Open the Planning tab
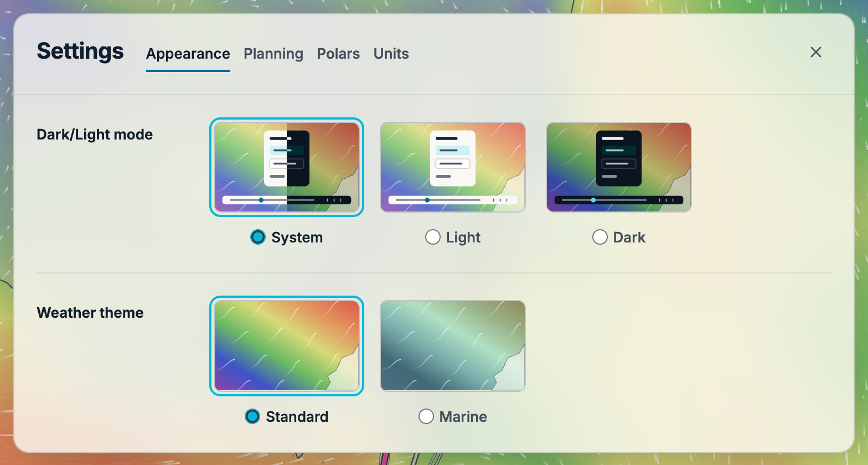Screen dimensions: 868x465 click(x=273, y=54)
